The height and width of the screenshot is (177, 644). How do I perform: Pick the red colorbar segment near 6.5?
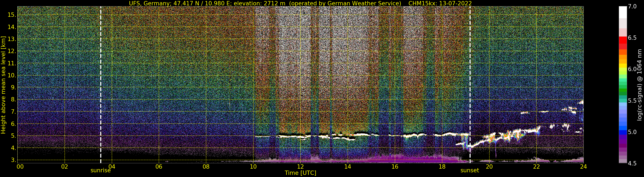(x=623, y=40)
